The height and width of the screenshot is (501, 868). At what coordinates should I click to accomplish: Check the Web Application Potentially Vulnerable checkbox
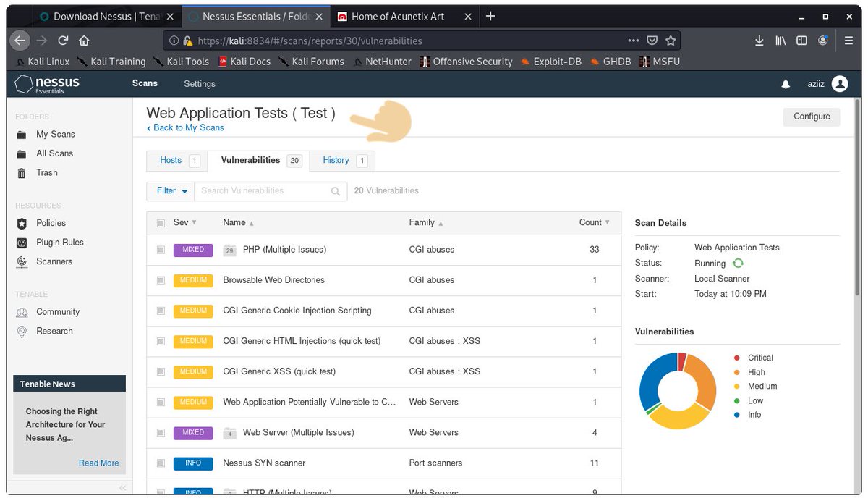pyautogui.click(x=161, y=402)
